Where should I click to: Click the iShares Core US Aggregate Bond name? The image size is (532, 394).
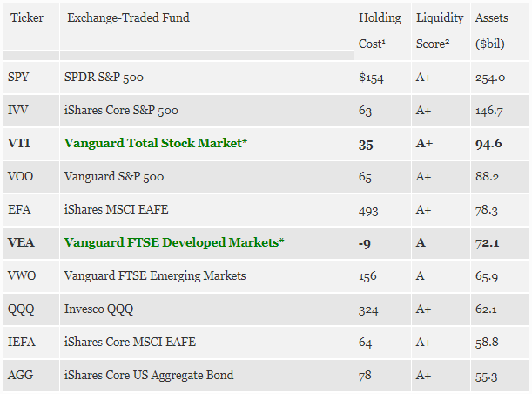click(149, 375)
